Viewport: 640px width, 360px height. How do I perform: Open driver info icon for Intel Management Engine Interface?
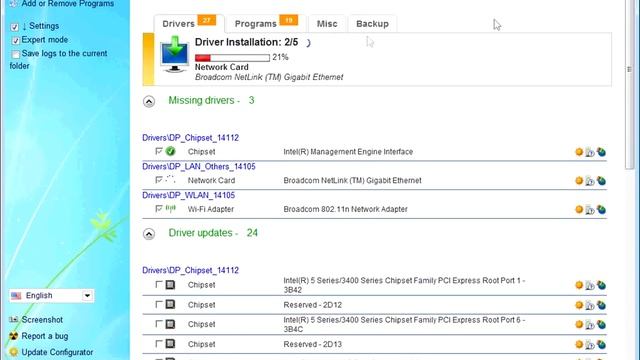pos(590,152)
